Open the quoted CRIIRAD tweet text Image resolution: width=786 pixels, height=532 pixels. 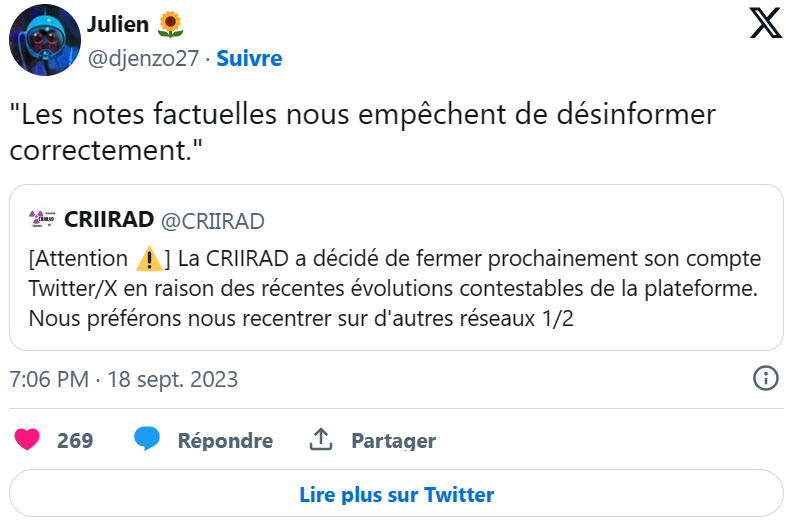tap(395, 290)
